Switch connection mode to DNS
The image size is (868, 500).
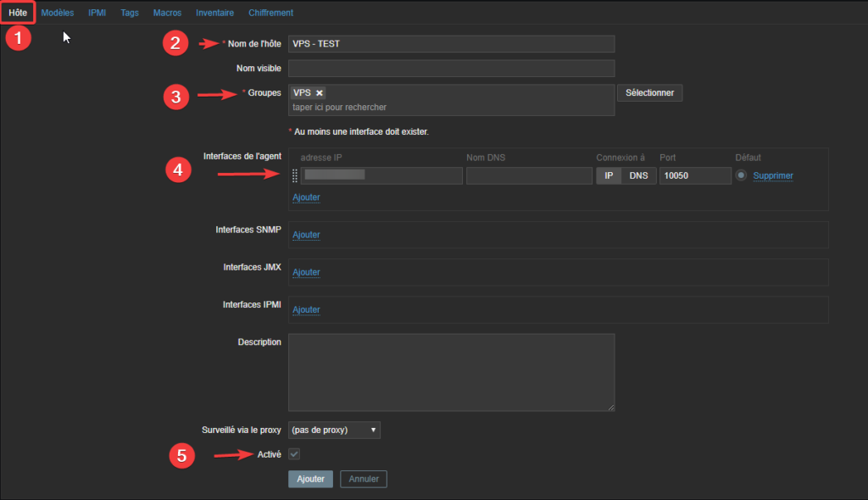pyautogui.click(x=638, y=175)
